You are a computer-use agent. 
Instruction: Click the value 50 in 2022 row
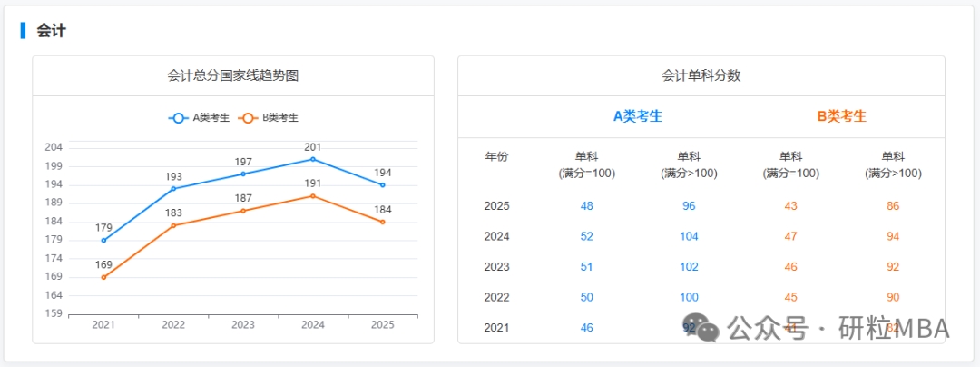(x=587, y=298)
